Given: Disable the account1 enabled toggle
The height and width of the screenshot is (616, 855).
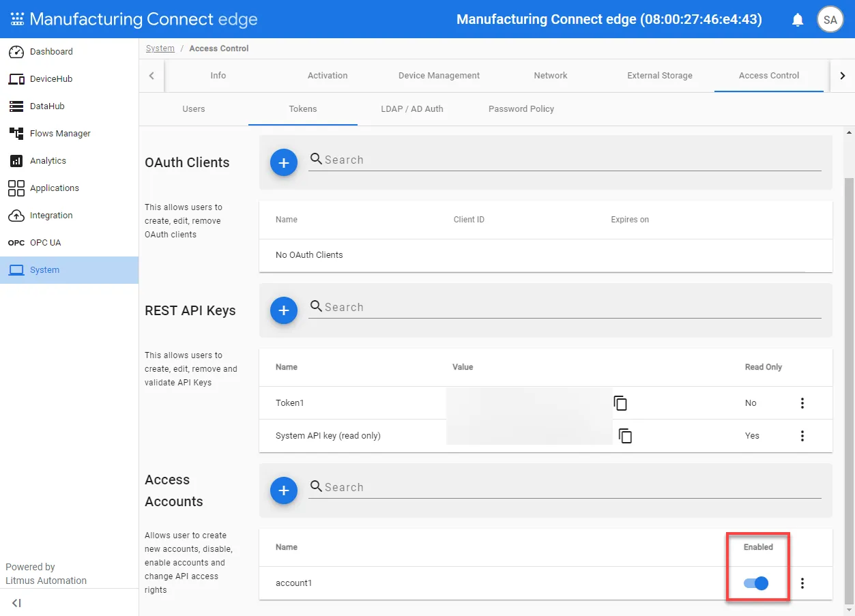Looking at the screenshot, I should 756,583.
